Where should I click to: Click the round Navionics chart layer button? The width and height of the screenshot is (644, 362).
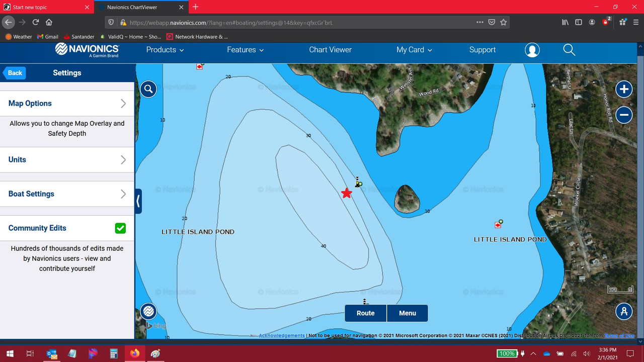pos(148,311)
